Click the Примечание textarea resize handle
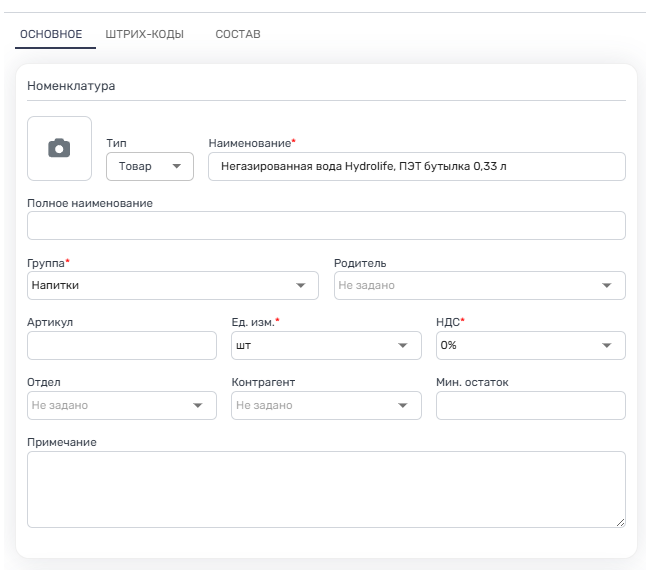This screenshot has width=646, height=570. (x=620, y=522)
